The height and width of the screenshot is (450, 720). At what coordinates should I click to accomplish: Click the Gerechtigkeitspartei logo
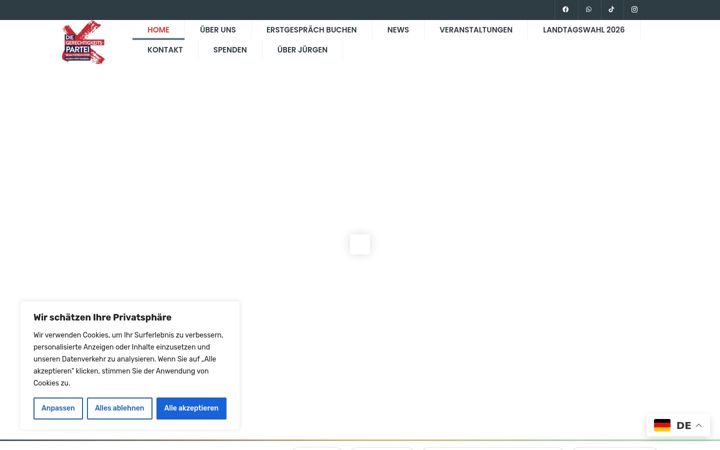coord(83,42)
